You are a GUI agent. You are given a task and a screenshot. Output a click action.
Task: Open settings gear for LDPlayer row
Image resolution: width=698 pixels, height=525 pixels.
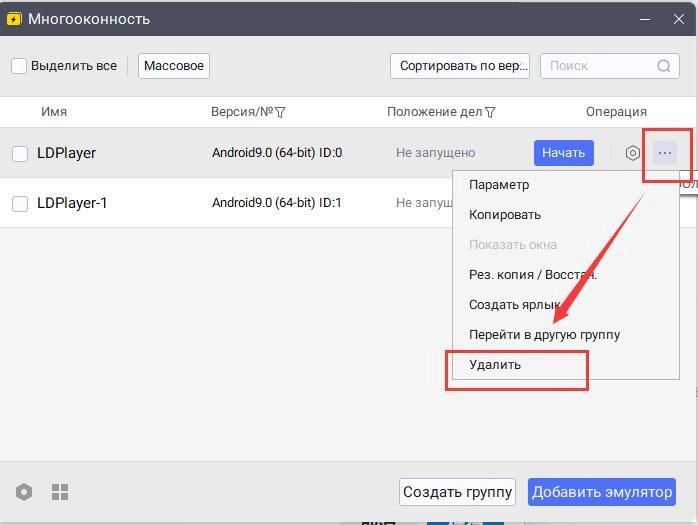click(632, 153)
